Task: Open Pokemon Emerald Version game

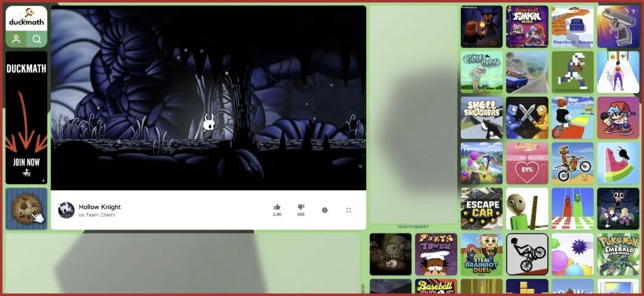Action: point(618,254)
